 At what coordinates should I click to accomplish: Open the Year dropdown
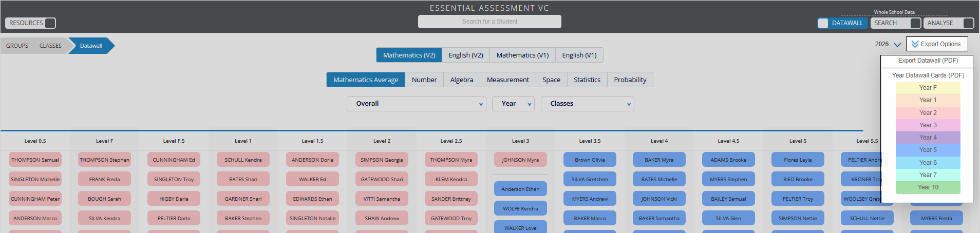coord(513,104)
